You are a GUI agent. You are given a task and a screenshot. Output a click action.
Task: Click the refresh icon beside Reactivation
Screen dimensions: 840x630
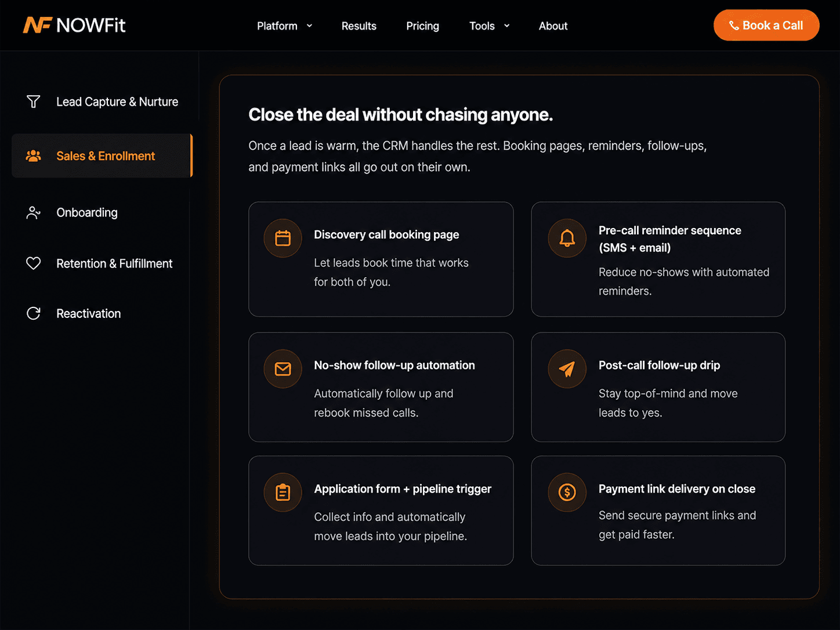(x=34, y=313)
